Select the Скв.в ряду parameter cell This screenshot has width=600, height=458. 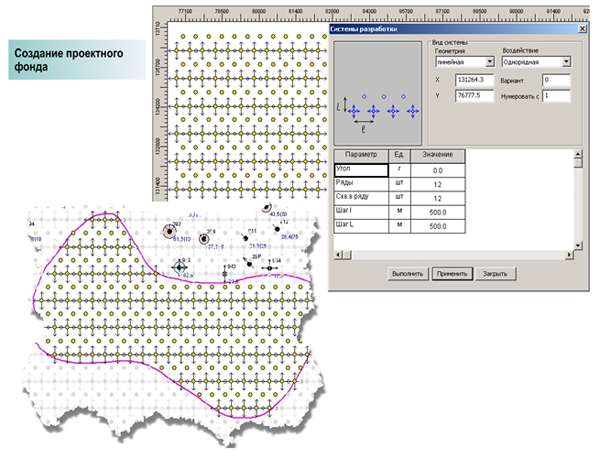(x=361, y=198)
